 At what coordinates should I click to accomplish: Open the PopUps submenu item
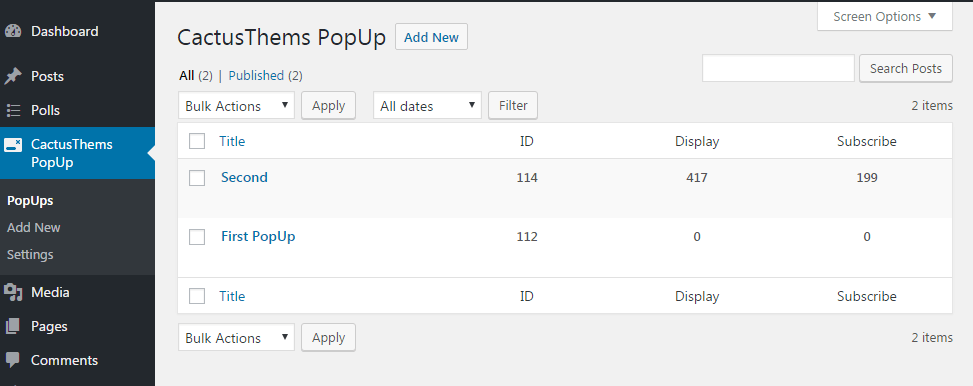click(30, 200)
